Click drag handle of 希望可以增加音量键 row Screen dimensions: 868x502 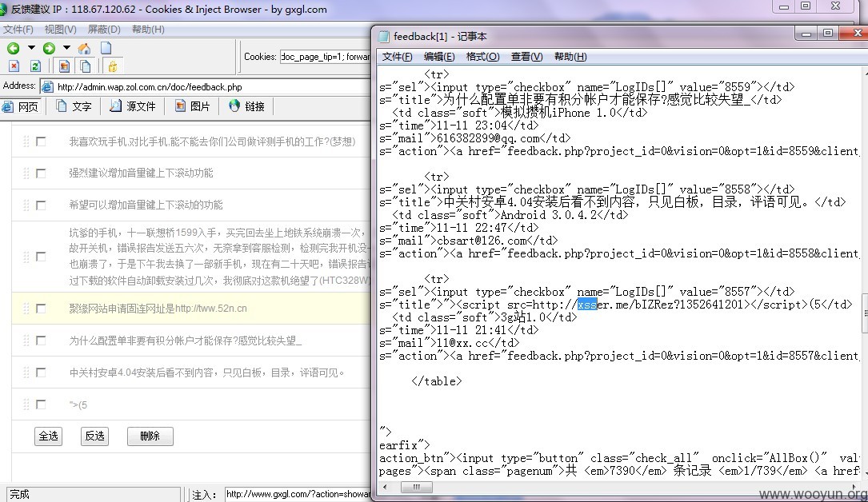coord(26,205)
